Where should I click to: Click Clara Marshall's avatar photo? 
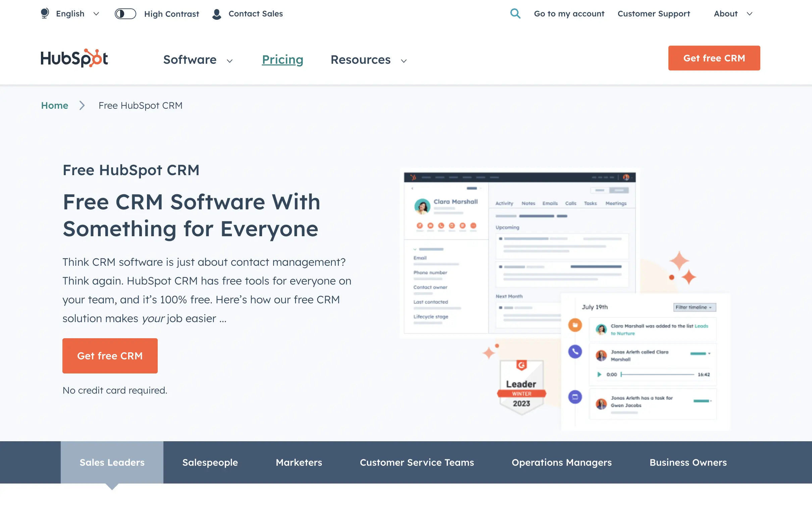pos(422,206)
